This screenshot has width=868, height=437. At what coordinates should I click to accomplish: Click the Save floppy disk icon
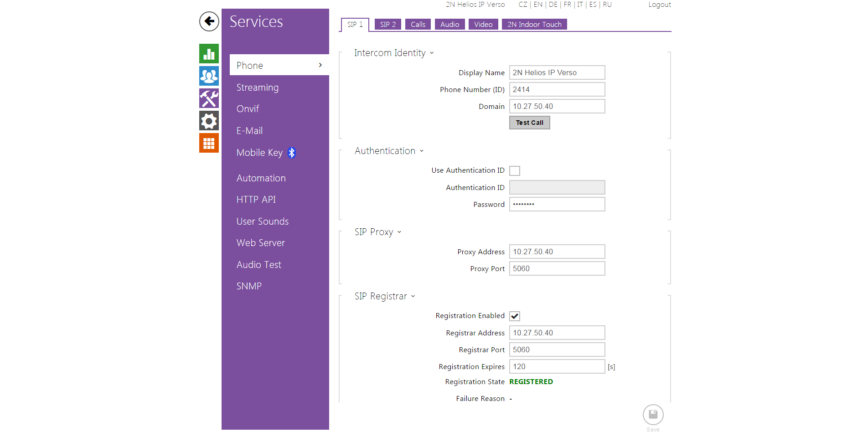pos(653,415)
